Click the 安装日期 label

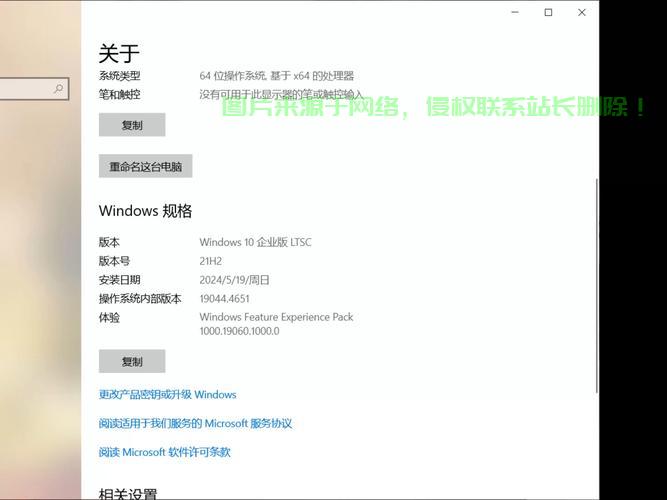tap(120, 280)
